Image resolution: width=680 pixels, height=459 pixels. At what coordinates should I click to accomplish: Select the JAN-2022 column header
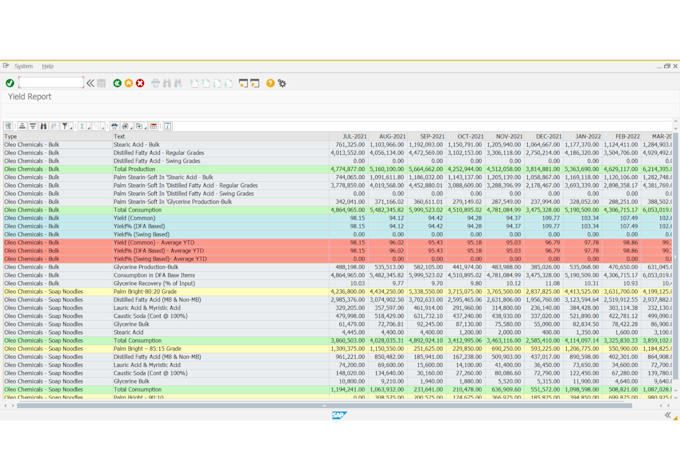tap(582, 136)
